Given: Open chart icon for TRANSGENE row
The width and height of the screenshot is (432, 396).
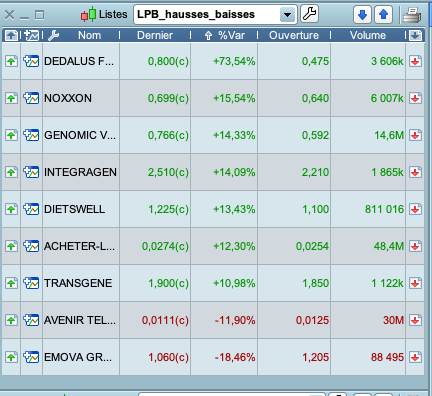Looking at the screenshot, I should 31,283.
